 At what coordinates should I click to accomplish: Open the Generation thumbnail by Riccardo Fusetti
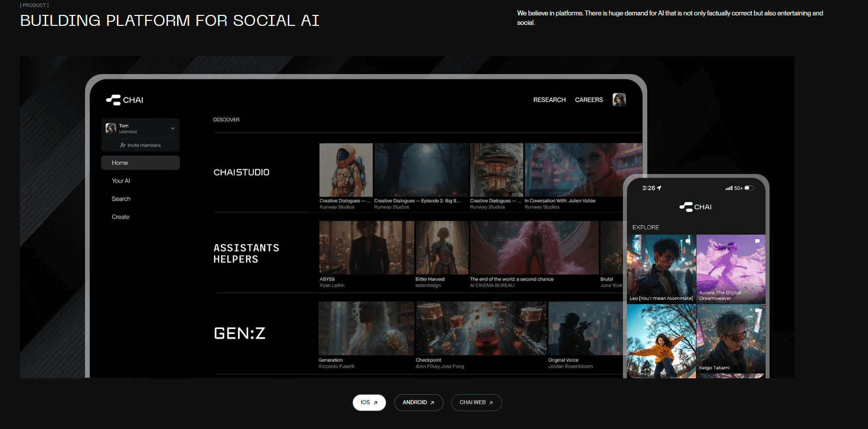click(366, 328)
